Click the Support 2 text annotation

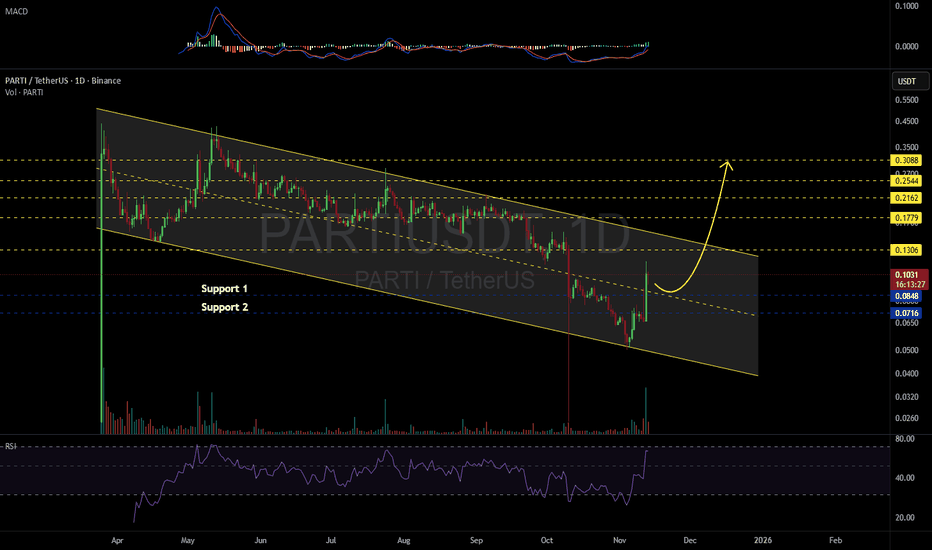click(224, 308)
